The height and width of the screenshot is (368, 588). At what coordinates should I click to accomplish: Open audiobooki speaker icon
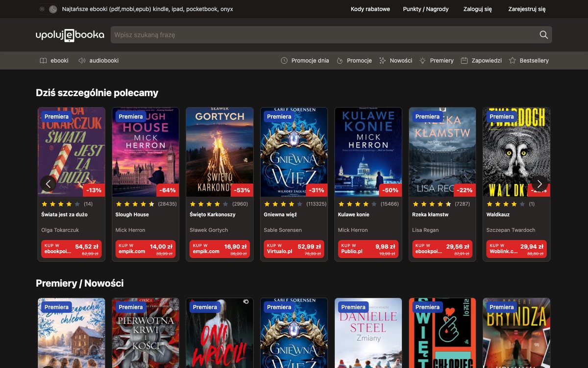pos(82,61)
